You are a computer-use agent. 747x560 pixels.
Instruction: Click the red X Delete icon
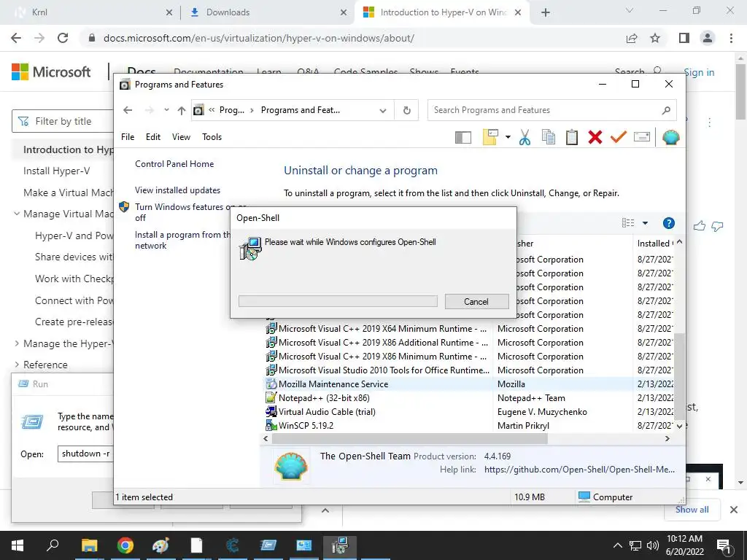(x=595, y=137)
